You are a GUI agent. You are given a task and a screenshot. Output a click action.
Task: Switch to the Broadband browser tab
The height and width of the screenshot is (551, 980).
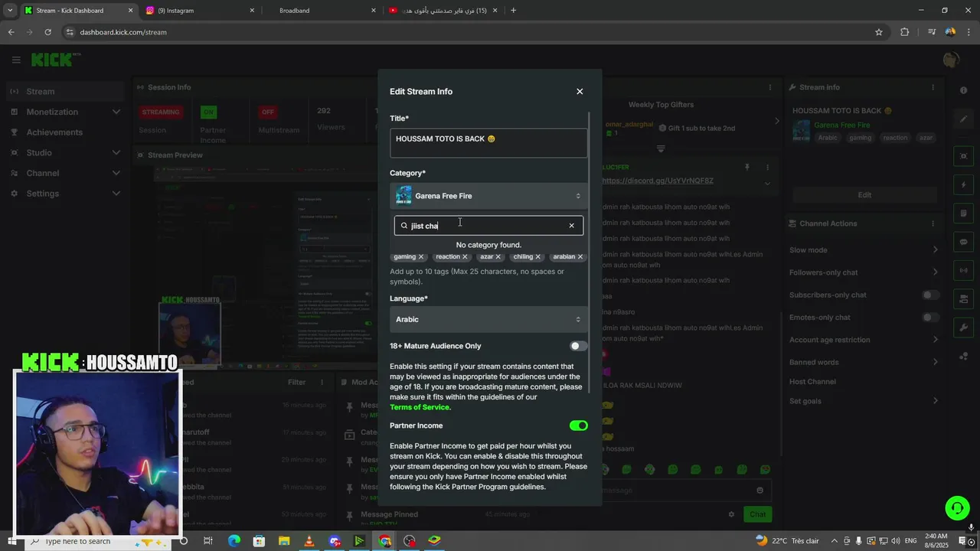click(320, 11)
